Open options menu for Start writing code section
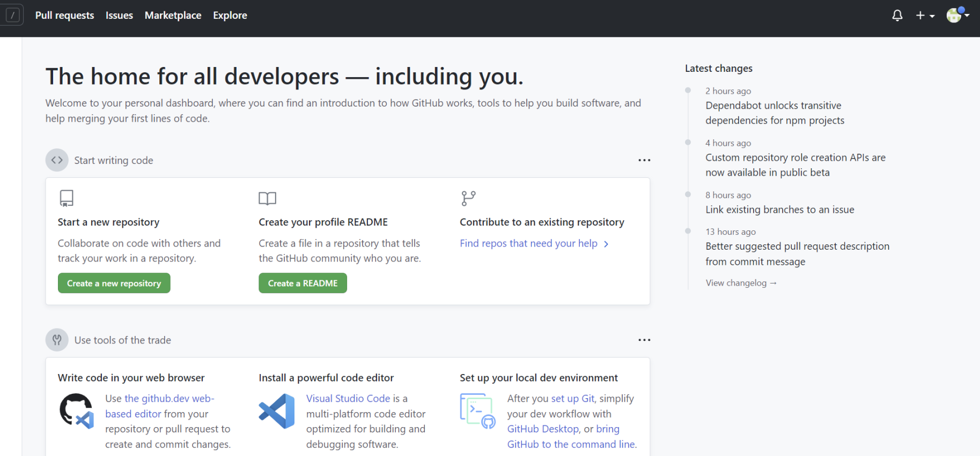This screenshot has width=980, height=456. [644, 160]
